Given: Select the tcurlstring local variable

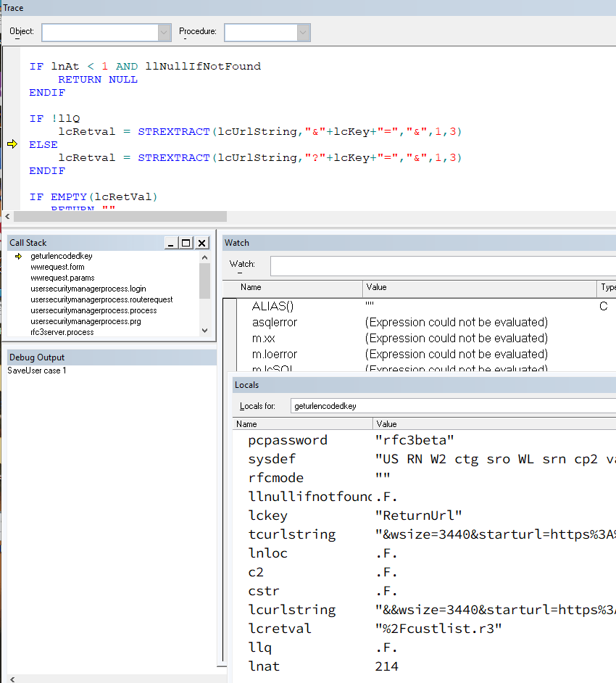Looking at the screenshot, I should click(x=291, y=534).
